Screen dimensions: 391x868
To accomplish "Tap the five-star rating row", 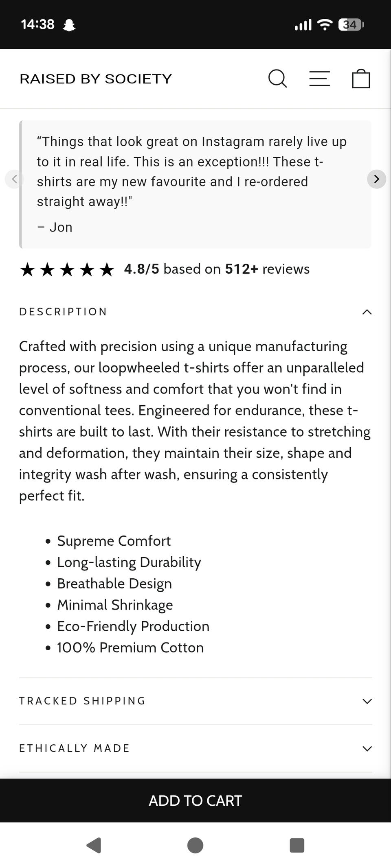I will point(67,269).
